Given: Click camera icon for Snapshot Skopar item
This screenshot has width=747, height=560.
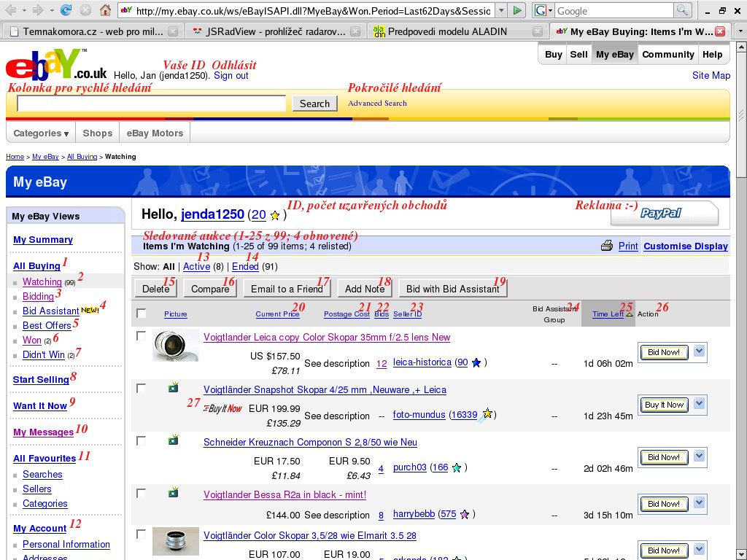Looking at the screenshot, I should [174, 388].
